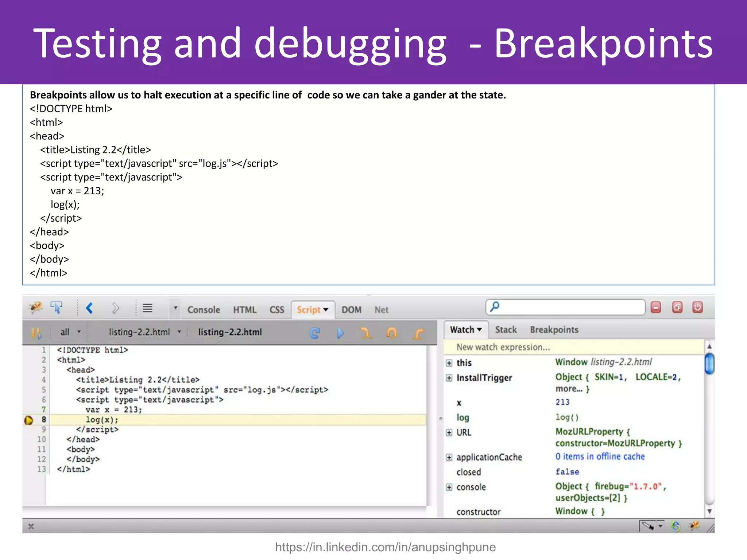Click the '0 items in offline cache' link

[600, 456]
